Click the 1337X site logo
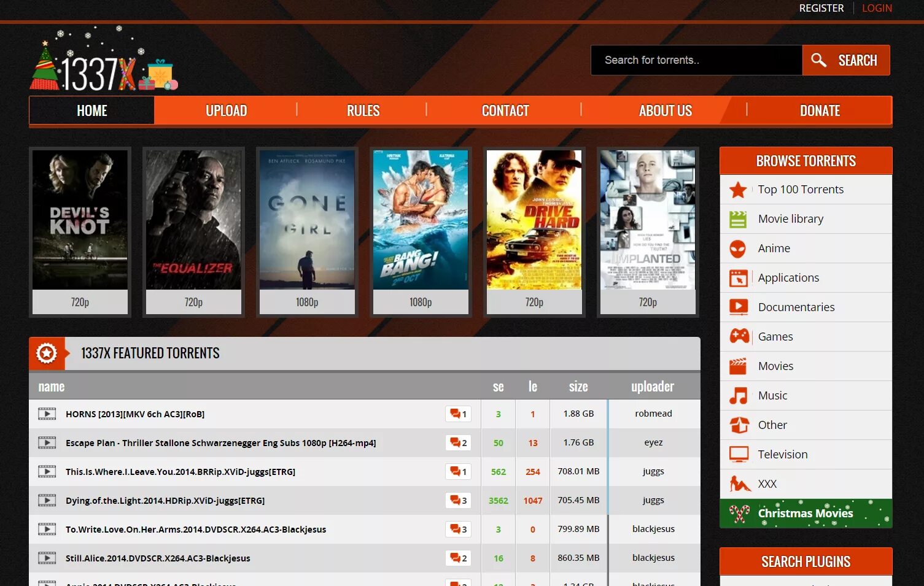 (104, 60)
